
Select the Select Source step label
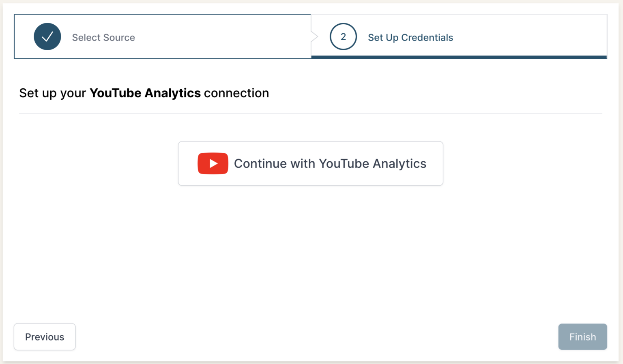coord(103,37)
